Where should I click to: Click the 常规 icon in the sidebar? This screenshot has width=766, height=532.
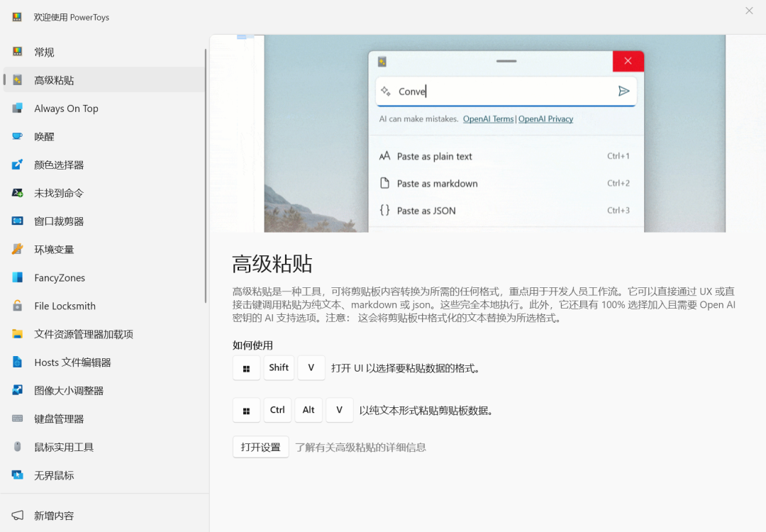[x=18, y=52]
